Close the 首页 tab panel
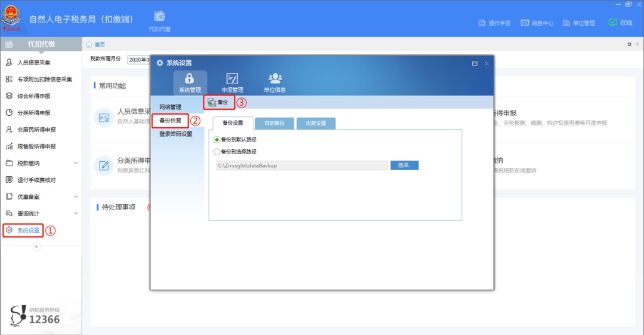 637,44
